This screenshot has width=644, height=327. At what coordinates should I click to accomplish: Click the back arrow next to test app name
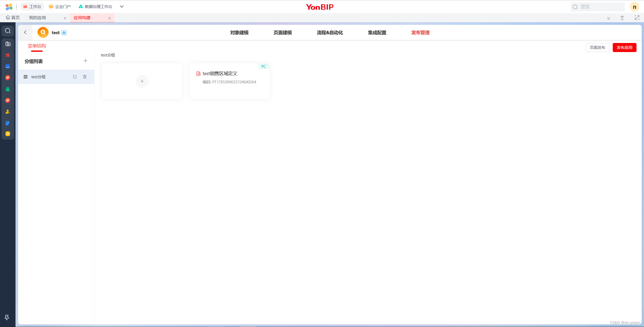(25, 32)
